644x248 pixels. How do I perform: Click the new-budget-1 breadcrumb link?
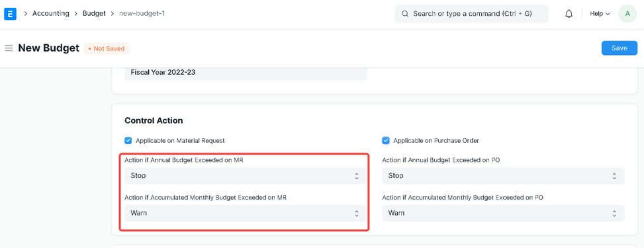point(142,13)
